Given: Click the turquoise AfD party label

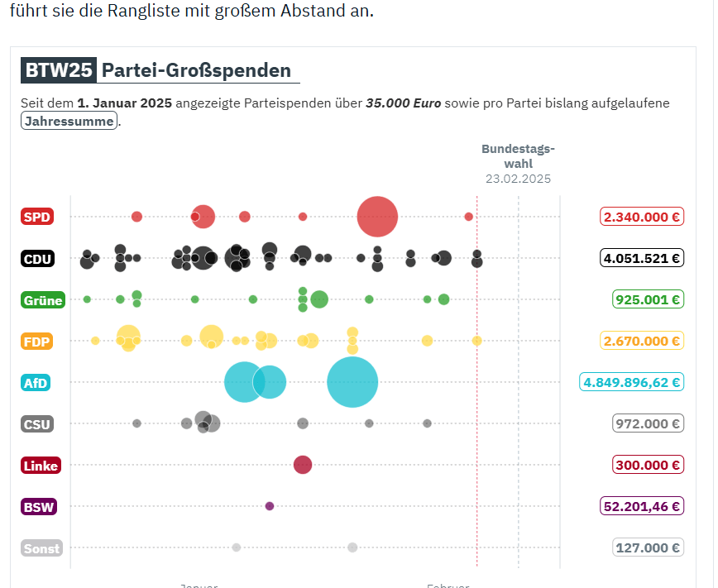Looking at the screenshot, I should tap(36, 383).
